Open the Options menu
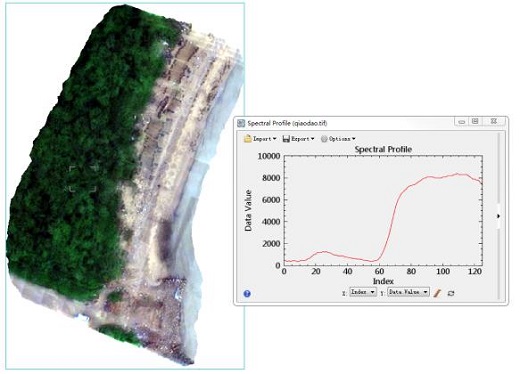The height and width of the screenshot is (374, 520). click(338, 139)
